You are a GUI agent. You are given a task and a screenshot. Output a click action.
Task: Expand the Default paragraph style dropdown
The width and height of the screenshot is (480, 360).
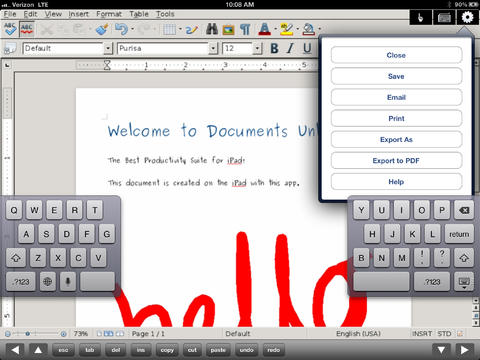point(108,49)
